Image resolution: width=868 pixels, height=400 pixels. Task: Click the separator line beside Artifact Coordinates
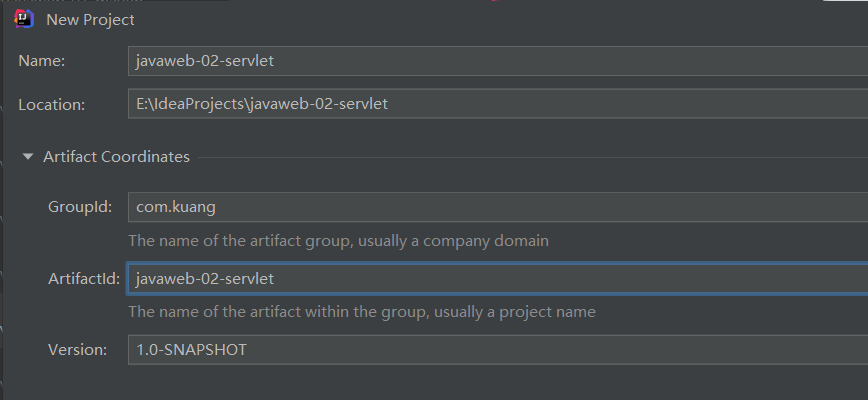(533, 158)
